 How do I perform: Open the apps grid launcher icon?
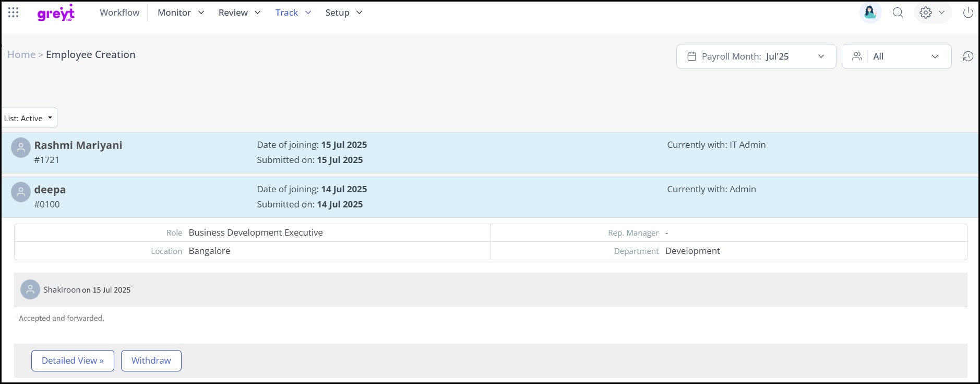point(14,13)
